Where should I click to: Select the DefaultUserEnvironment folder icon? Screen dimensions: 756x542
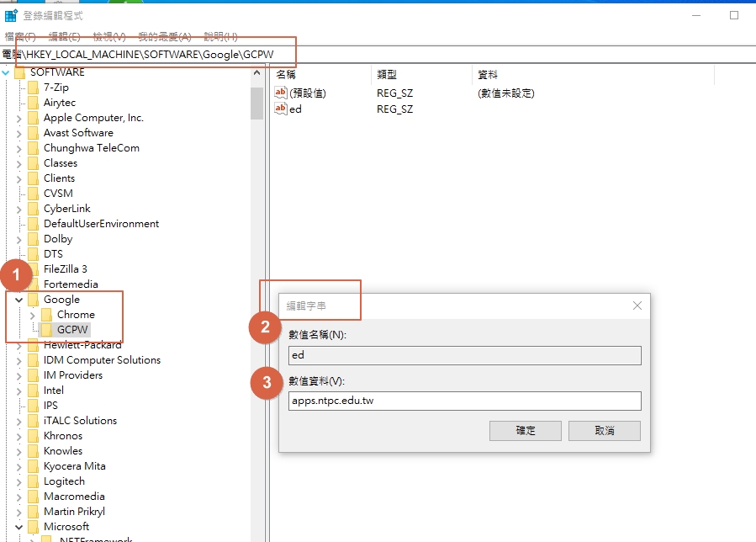(34, 224)
